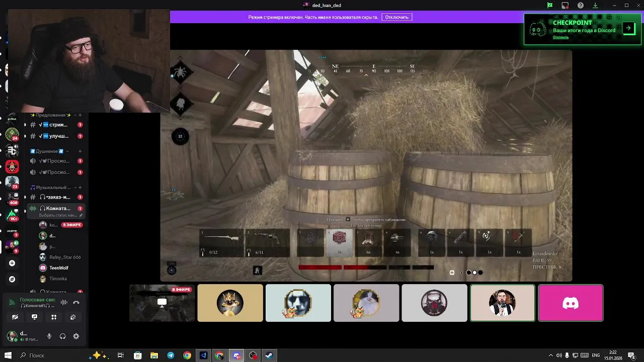Viewport: 644px width, 362px height.
Task: Open Discover servers compass icon
Action: pyautogui.click(x=12, y=279)
